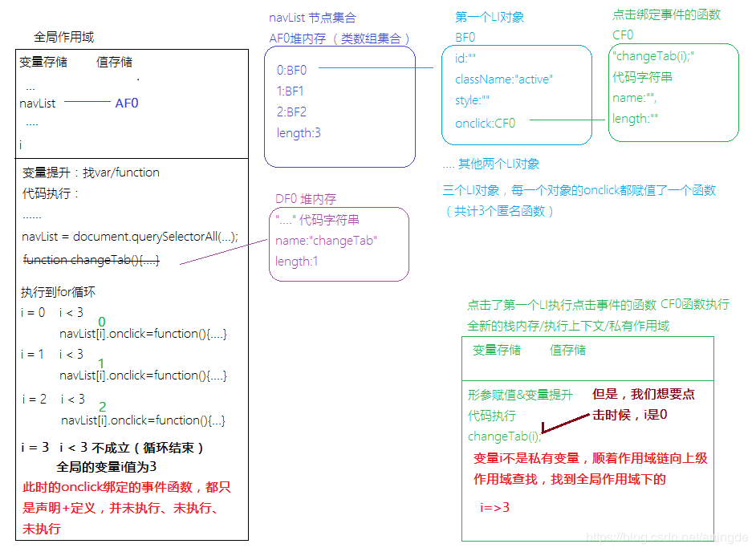
Task: Select the navList variable in 全局作用域 box
Action: (39, 103)
